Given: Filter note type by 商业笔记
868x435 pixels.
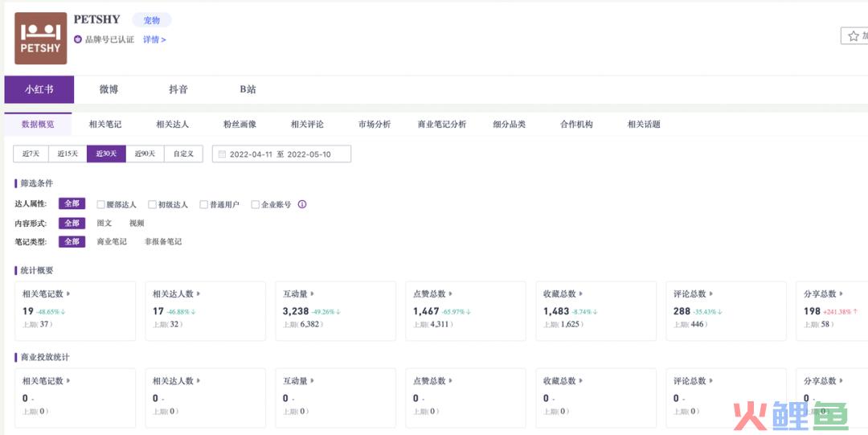Looking at the screenshot, I should click(x=112, y=242).
